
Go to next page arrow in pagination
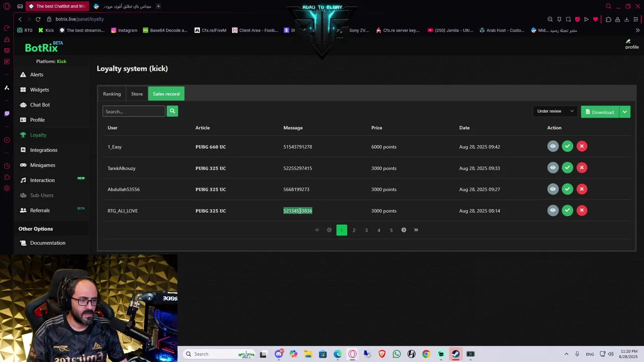point(404,230)
